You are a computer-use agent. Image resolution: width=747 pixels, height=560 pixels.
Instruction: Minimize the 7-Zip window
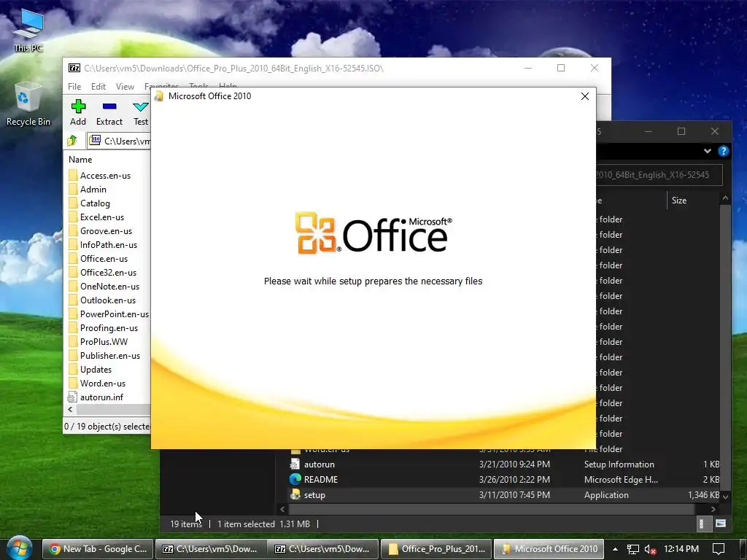(528, 68)
